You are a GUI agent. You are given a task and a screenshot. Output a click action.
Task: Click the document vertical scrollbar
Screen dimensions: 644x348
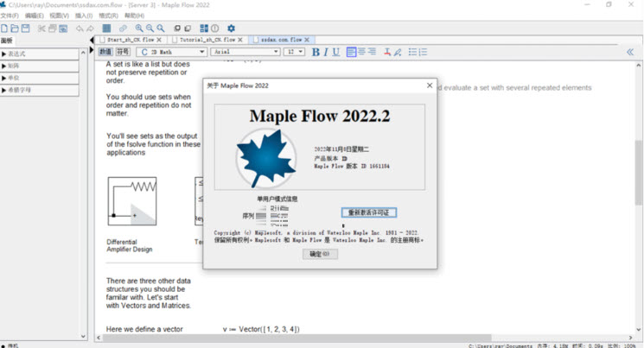coord(638,173)
